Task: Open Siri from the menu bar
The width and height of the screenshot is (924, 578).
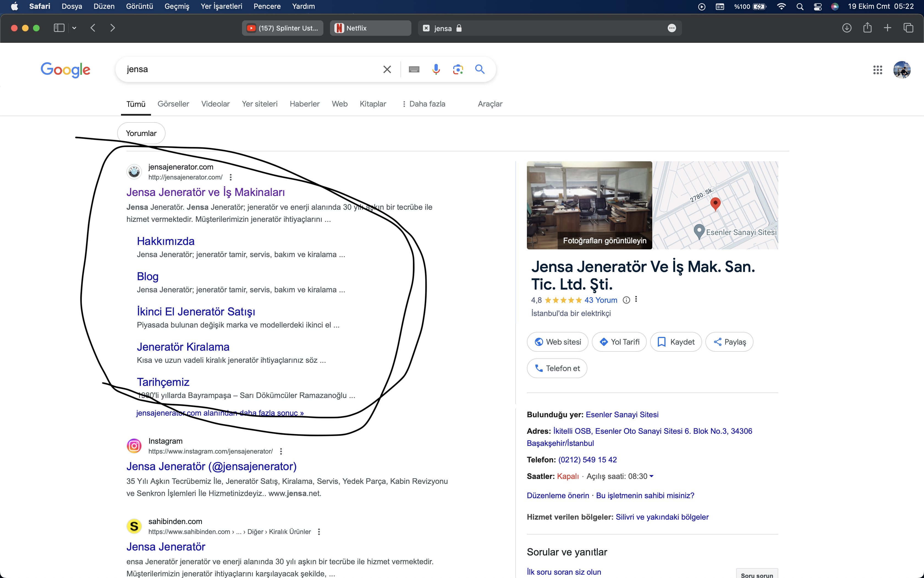Action: 835,7
